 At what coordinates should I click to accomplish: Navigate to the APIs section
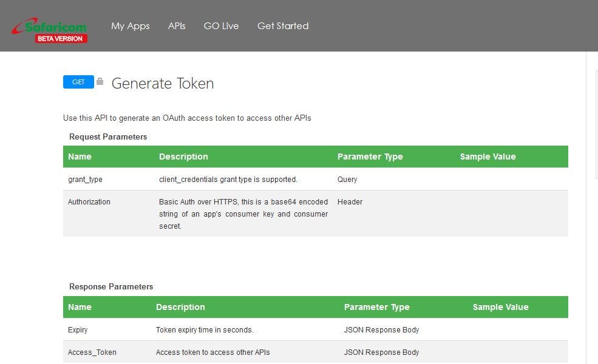pyautogui.click(x=176, y=25)
